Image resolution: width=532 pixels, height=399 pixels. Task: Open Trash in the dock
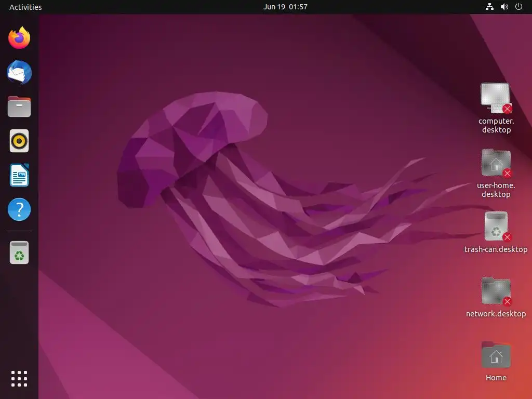(x=19, y=252)
